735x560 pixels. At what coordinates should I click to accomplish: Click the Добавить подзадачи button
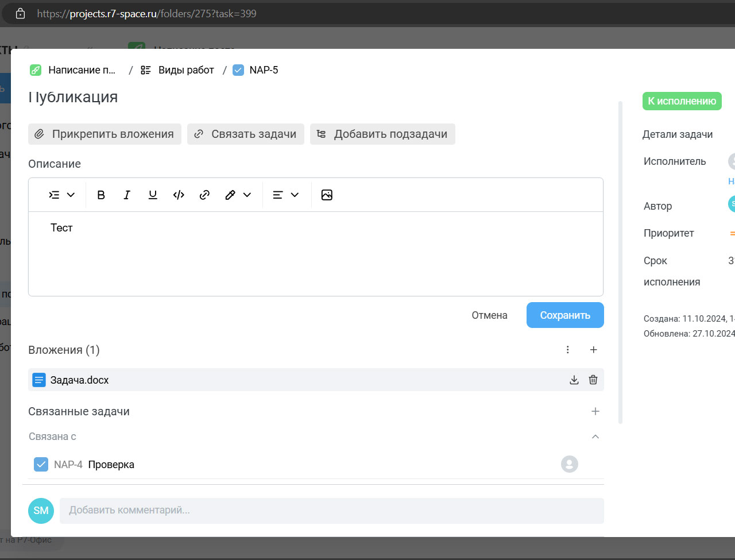tap(382, 134)
